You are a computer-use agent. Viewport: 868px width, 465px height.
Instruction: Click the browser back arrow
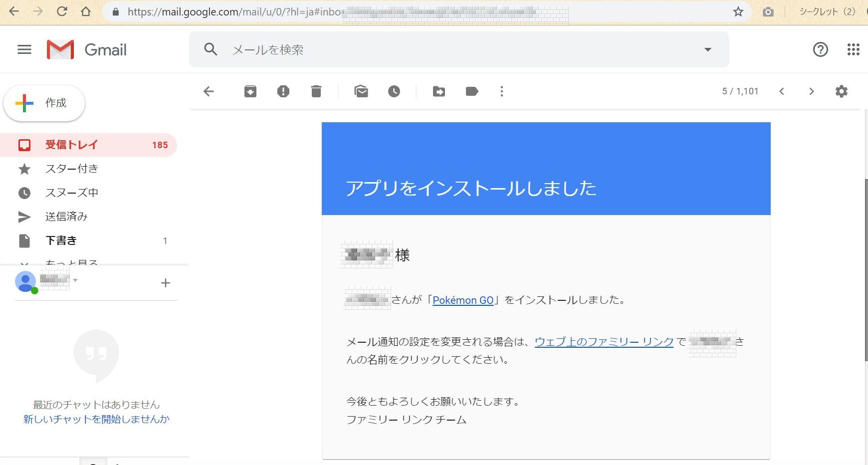pos(14,11)
